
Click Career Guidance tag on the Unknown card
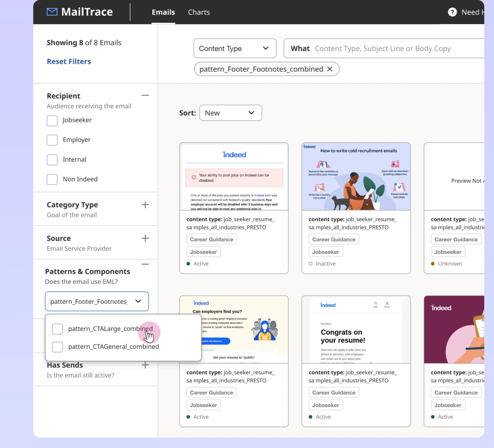[x=456, y=239]
